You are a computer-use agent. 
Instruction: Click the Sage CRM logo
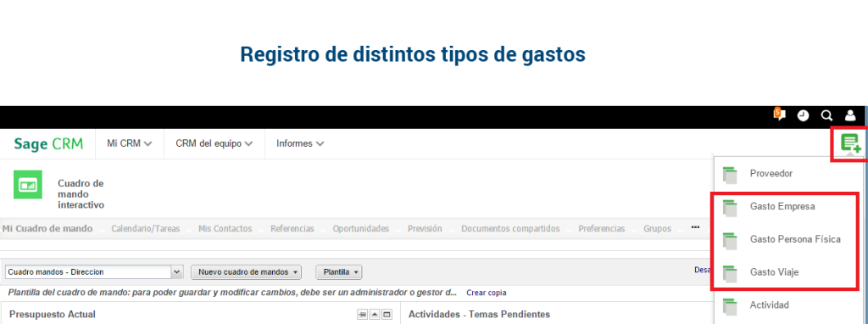coord(48,144)
